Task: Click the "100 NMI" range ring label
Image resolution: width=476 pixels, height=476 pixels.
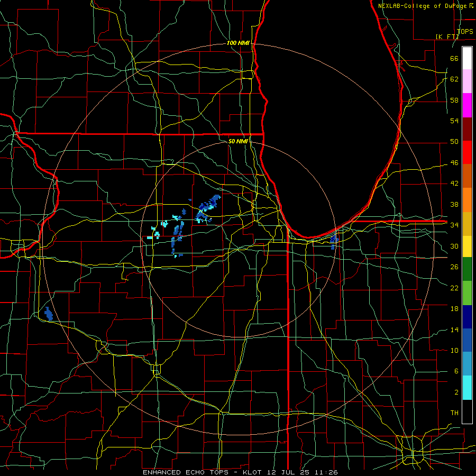Action: tap(238, 43)
